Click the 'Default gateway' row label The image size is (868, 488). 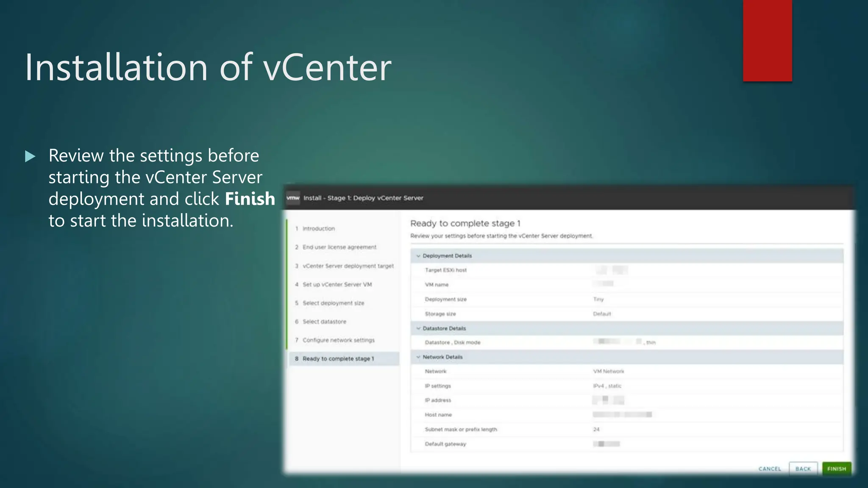pos(445,444)
